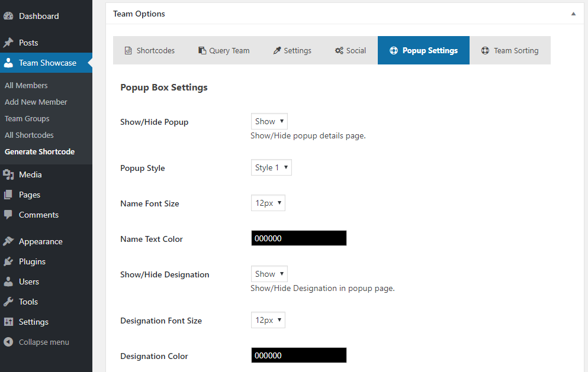
Task: Open the Add New Member link
Action: click(x=36, y=102)
